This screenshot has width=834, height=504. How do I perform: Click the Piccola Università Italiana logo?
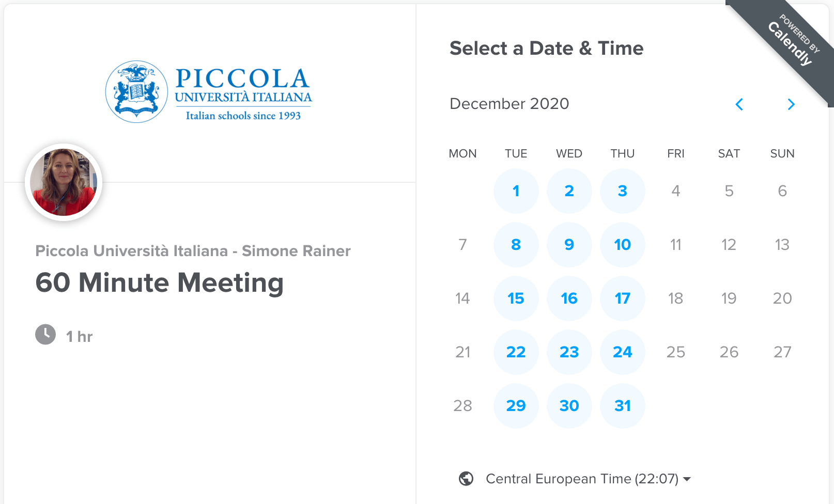pos(209,92)
